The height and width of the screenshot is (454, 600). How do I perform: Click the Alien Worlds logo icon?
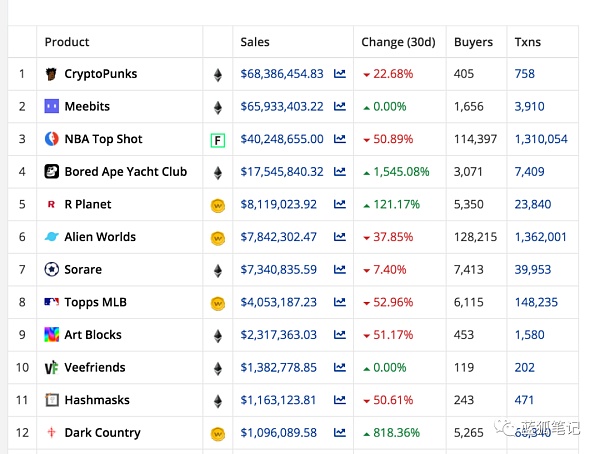pos(52,237)
